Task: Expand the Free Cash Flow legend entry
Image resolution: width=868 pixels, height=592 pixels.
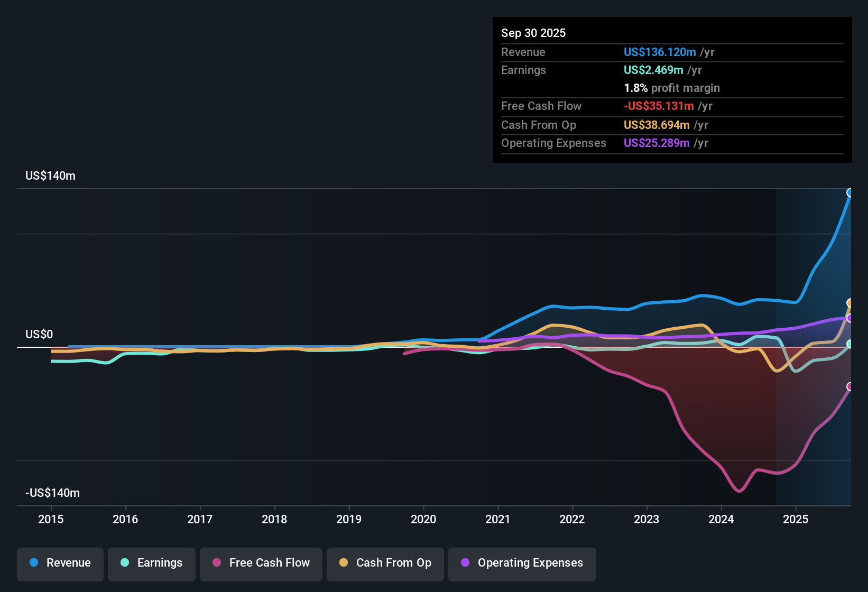Action: tap(261, 563)
